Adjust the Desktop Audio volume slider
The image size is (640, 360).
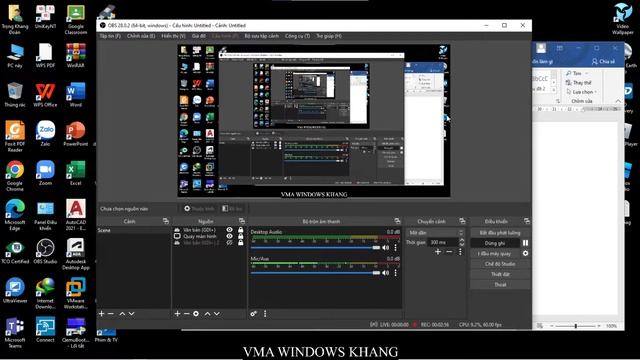(x=316, y=248)
